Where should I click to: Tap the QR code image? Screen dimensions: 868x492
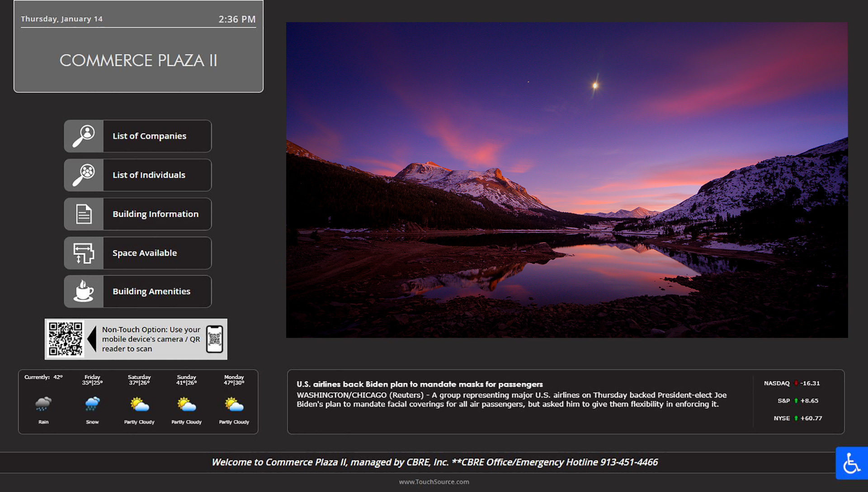point(66,339)
